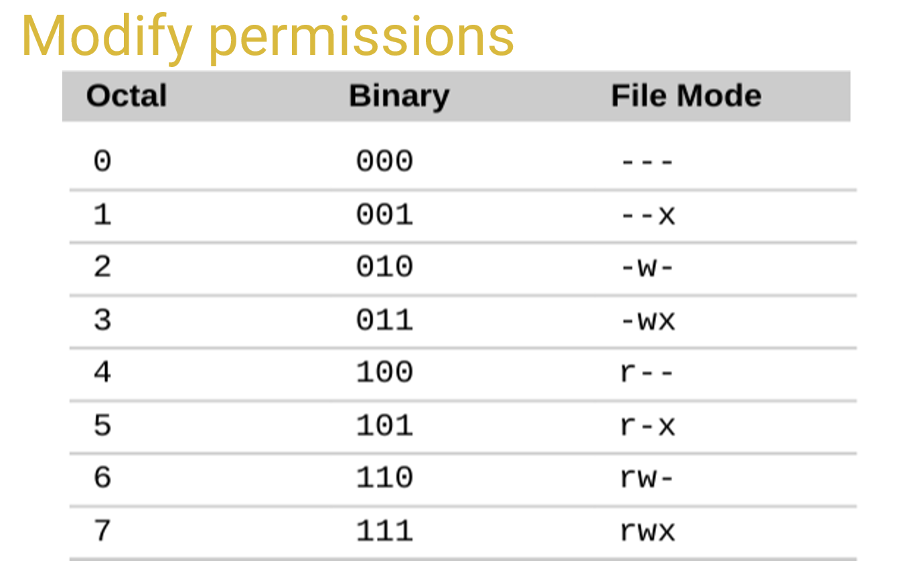Select the -w- file mode cell
Image resolution: width=924 pixels, height=565 pixels.
click(x=647, y=267)
